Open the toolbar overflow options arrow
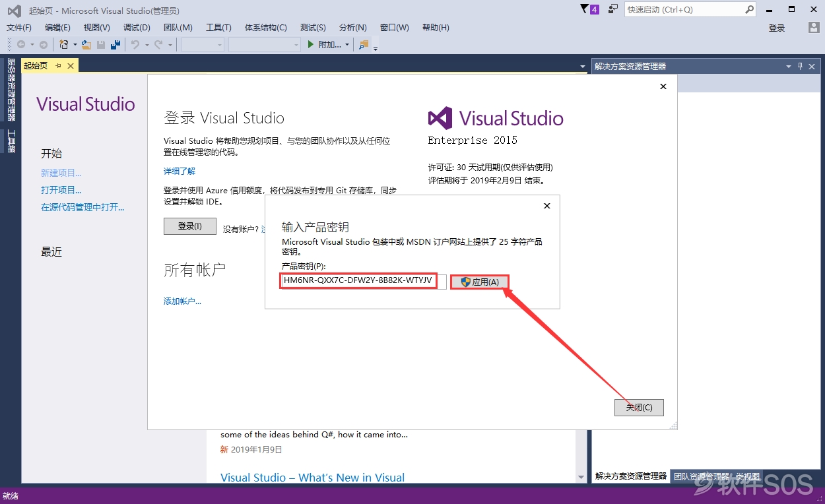The image size is (825, 504). pos(376,47)
